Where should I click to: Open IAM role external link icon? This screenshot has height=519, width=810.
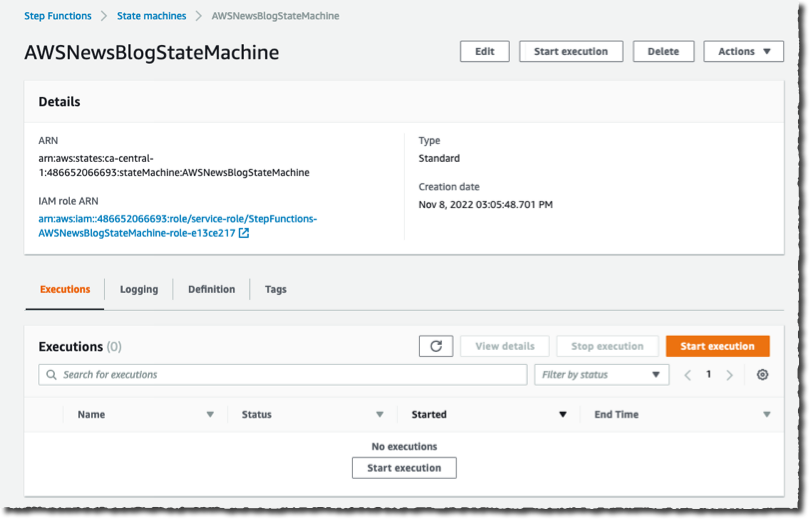tap(244, 233)
